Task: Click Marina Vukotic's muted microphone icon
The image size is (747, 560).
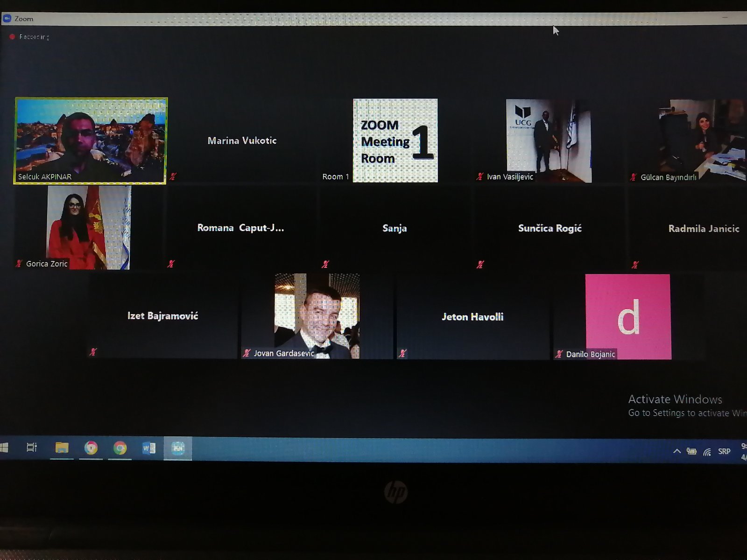Action: [x=173, y=176]
